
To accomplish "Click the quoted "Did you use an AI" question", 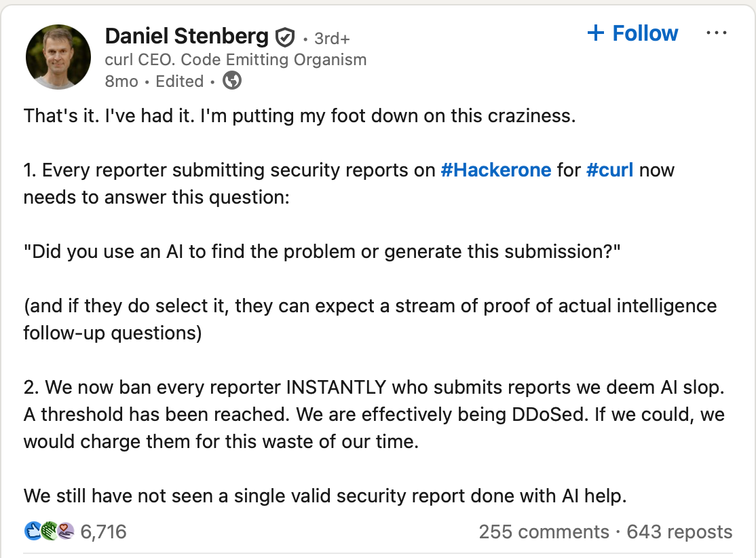I will tap(322, 252).
